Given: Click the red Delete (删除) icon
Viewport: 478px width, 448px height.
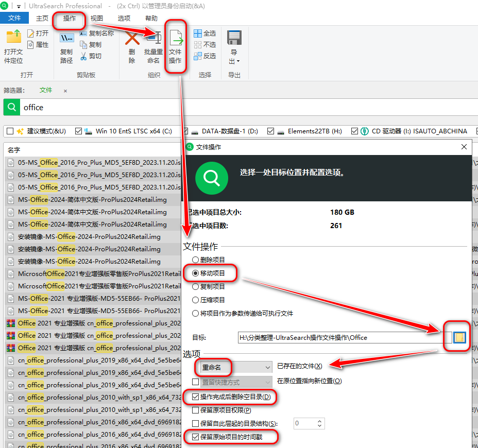Looking at the screenshot, I should [x=132, y=39].
